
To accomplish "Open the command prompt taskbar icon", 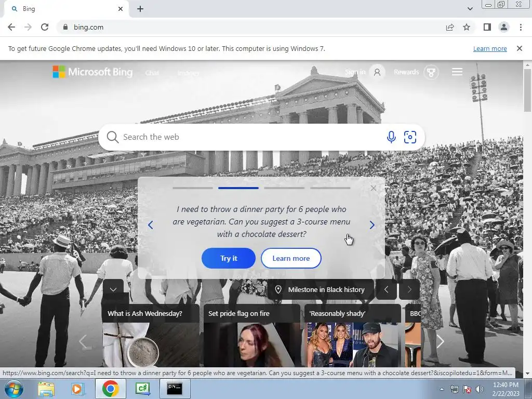I will point(175,389).
